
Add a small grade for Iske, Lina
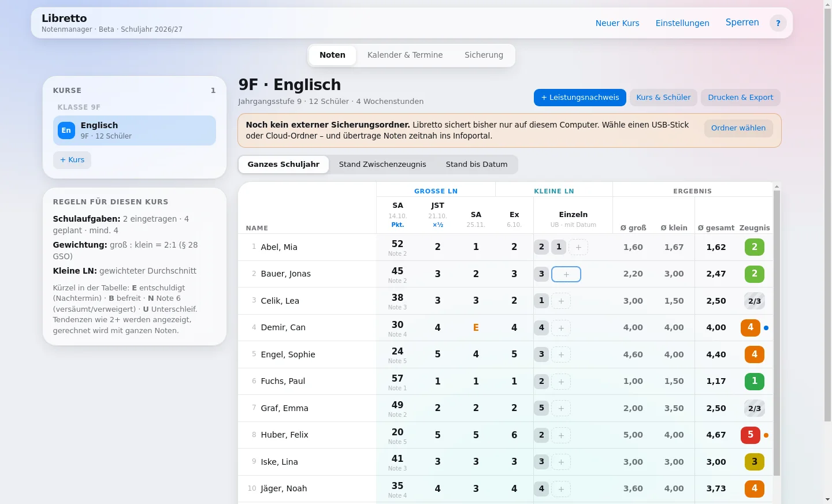[561, 462]
